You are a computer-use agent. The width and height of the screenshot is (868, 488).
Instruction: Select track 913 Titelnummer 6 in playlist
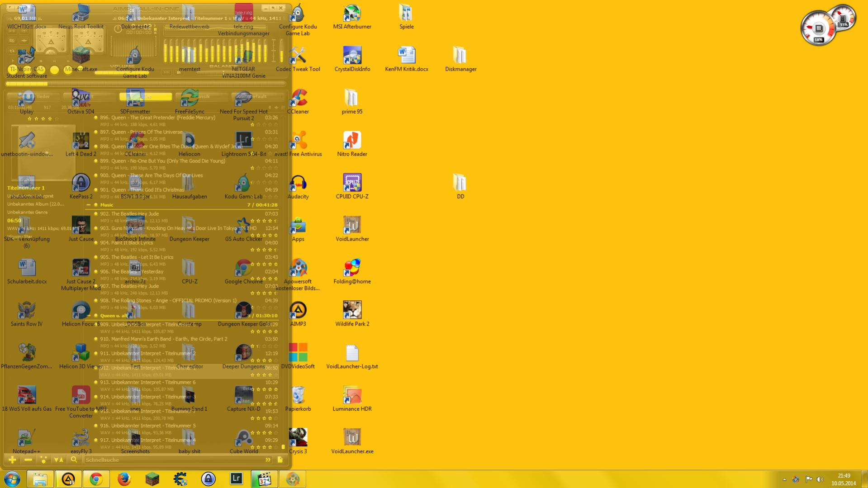[185, 386]
